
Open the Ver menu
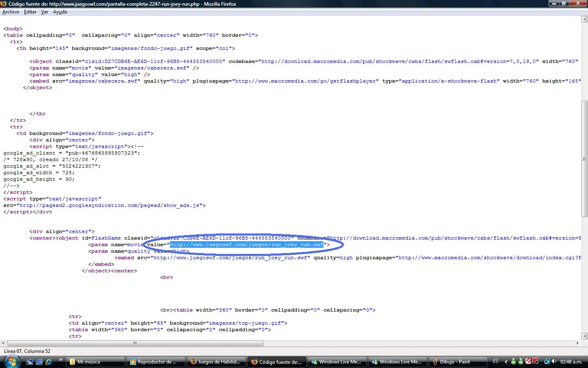[45, 12]
